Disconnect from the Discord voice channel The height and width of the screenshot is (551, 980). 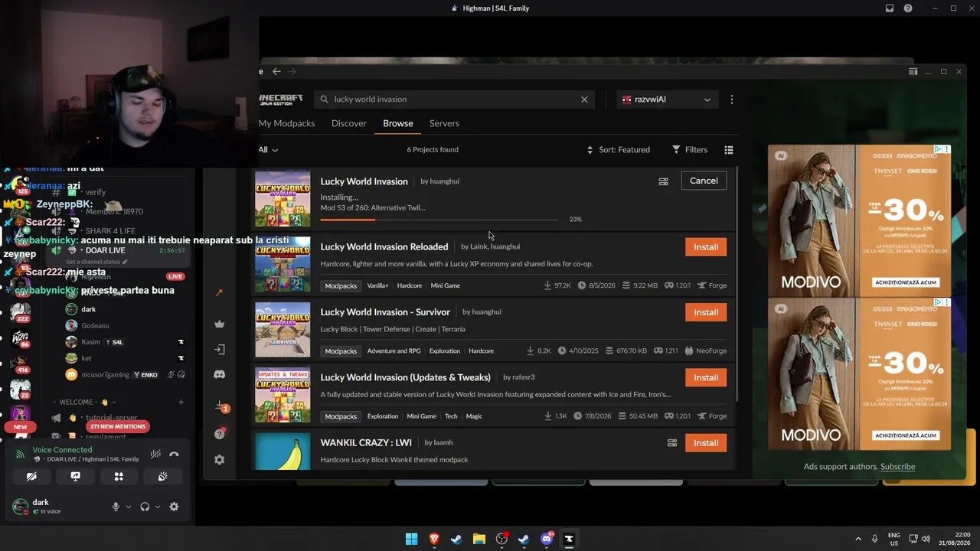pos(174,455)
